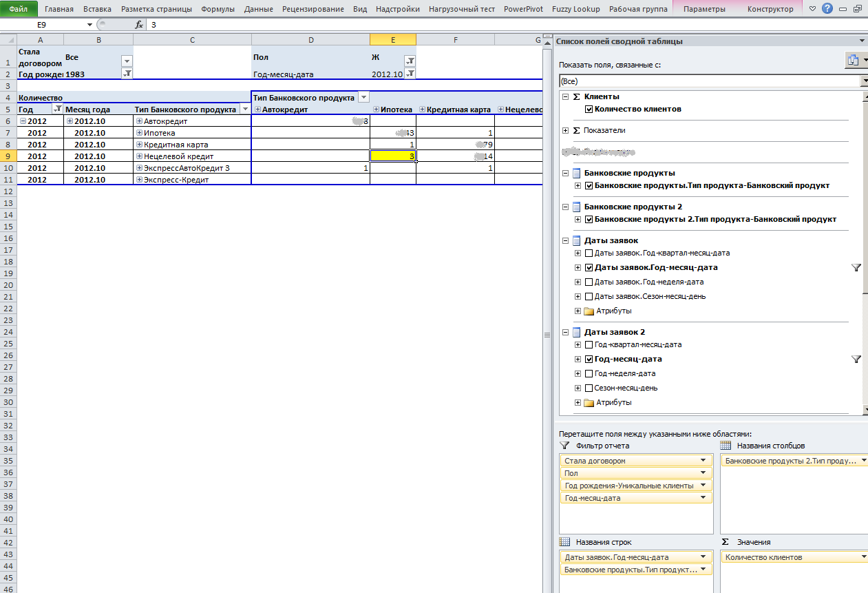This screenshot has width=868, height=593.
Task: Click filter button for Пол value Ж
Action: pyautogui.click(x=410, y=61)
